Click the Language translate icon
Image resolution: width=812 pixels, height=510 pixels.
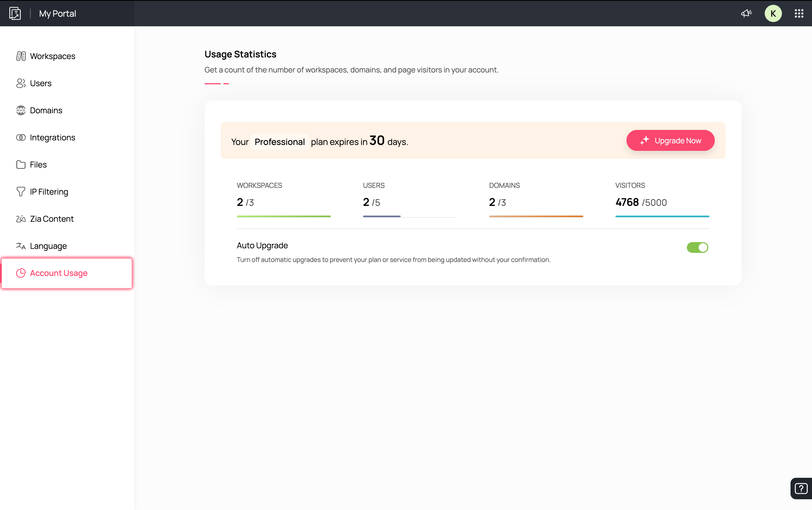pyautogui.click(x=21, y=246)
